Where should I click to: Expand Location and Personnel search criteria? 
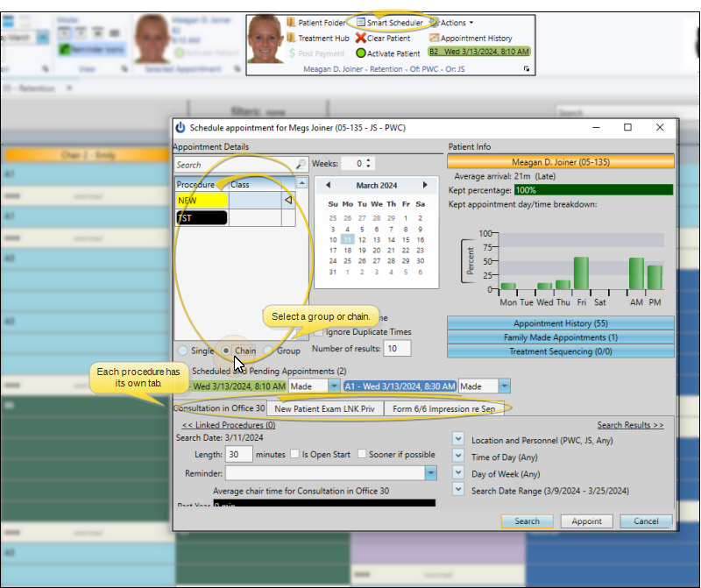pos(458,440)
